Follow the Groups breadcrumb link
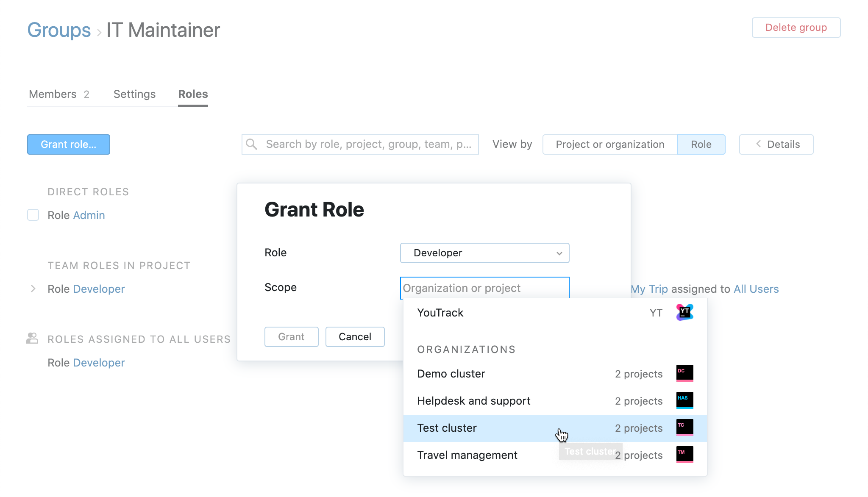 [59, 30]
